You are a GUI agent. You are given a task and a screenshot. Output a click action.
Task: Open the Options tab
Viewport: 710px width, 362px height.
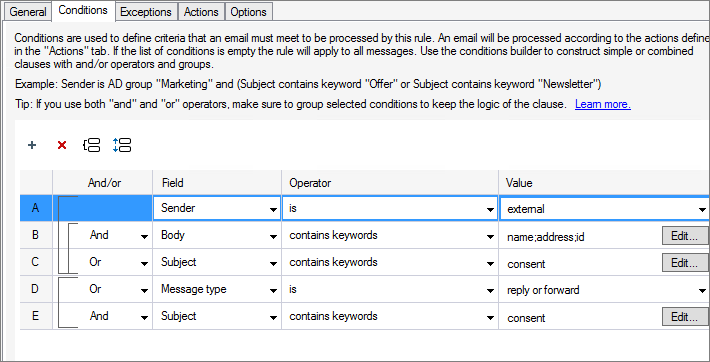[x=249, y=12]
